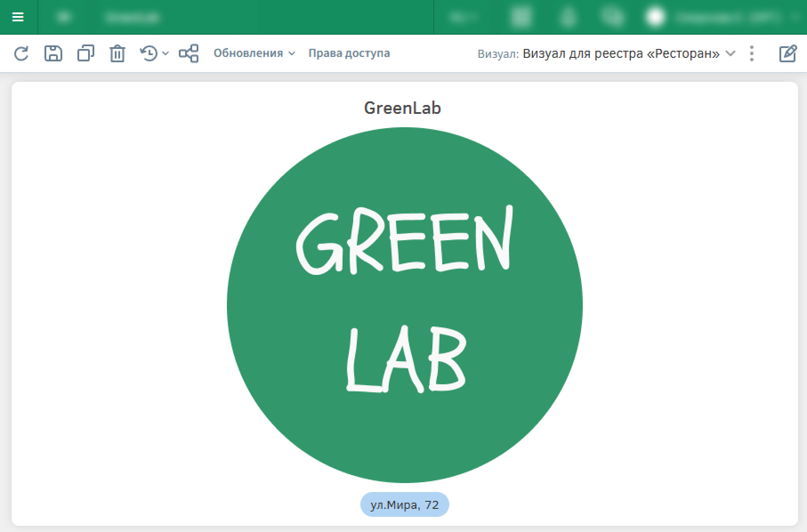
Task: Open the chat messages icon in header
Action: coord(613,17)
